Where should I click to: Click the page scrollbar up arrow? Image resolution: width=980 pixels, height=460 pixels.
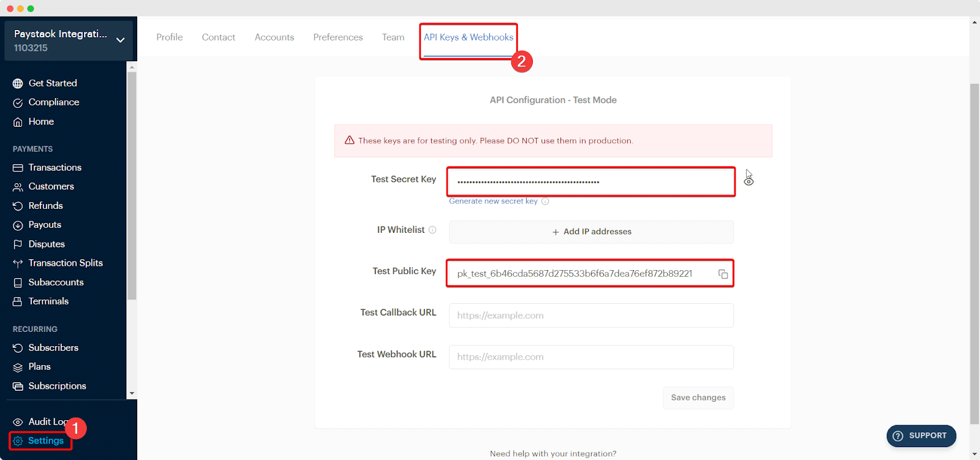tap(974, 23)
